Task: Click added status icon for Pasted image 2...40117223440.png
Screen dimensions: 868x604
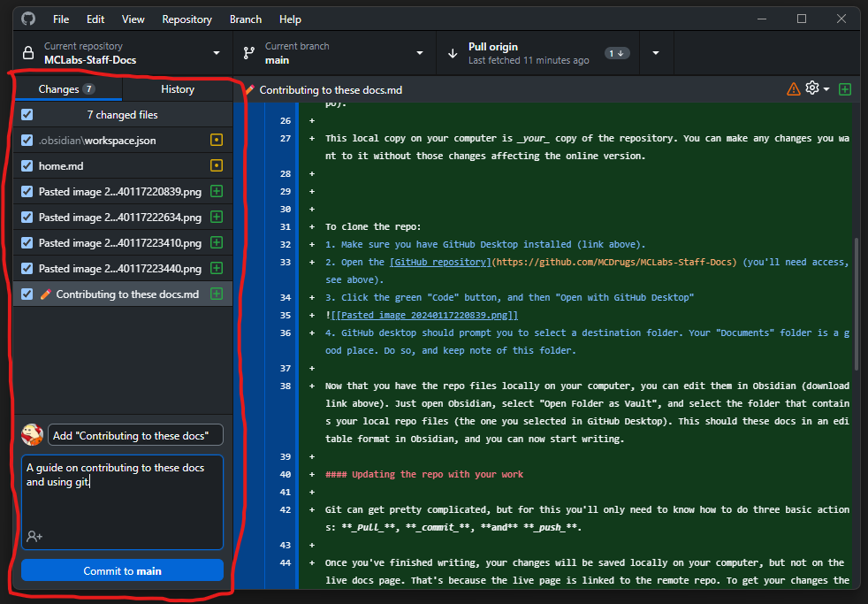Action: tap(217, 269)
